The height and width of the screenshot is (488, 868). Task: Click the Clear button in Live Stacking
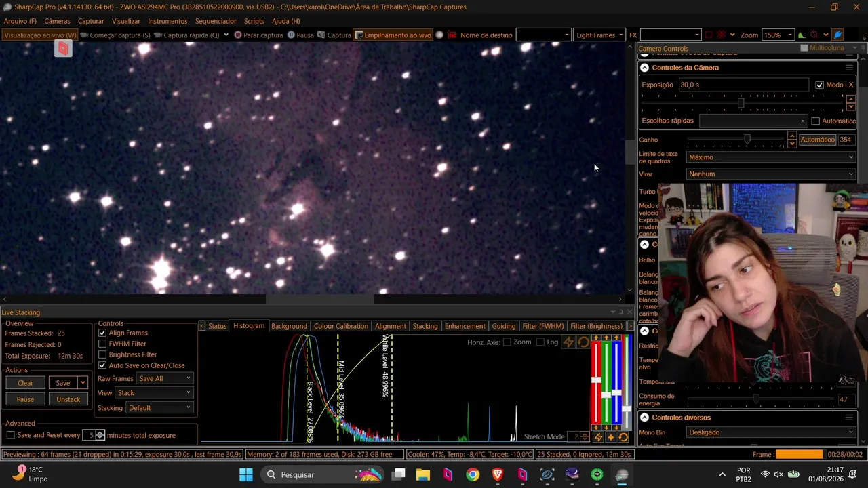tap(25, 383)
